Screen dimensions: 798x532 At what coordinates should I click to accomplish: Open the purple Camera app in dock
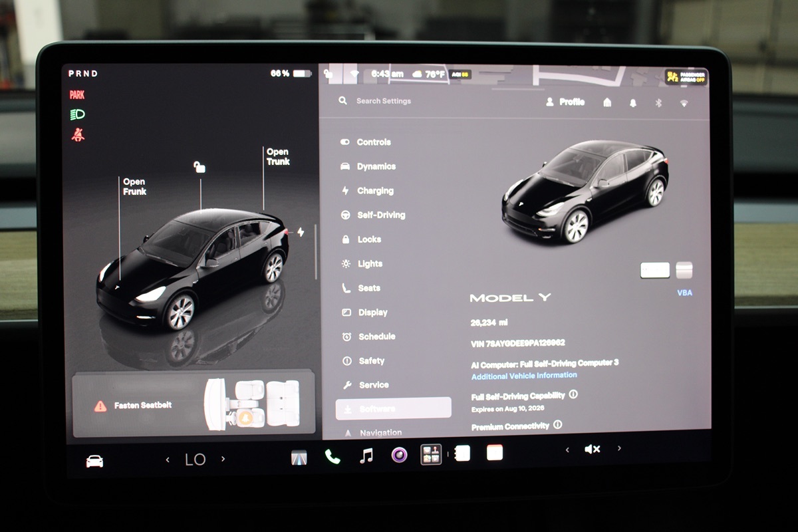coord(399,455)
